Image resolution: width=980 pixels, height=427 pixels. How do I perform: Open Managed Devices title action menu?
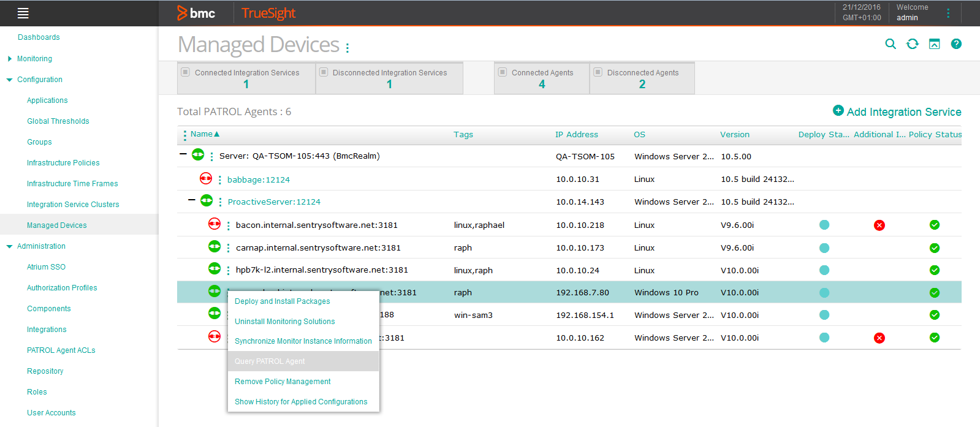click(348, 47)
